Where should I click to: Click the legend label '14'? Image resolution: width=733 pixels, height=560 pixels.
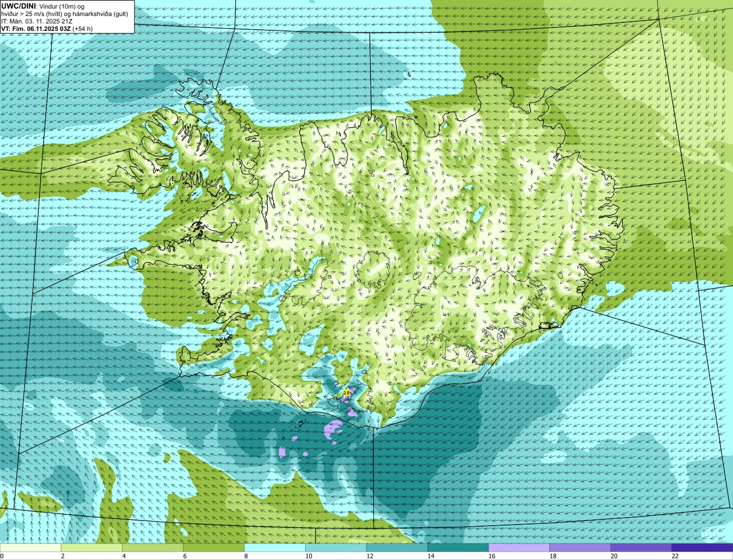(431, 556)
